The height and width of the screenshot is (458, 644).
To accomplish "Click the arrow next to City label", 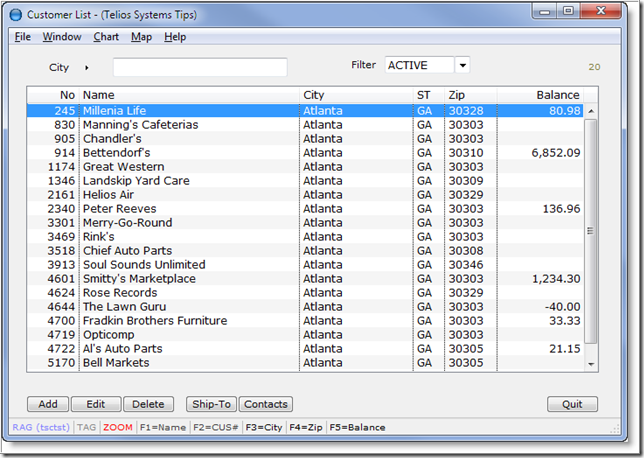I will point(87,68).
